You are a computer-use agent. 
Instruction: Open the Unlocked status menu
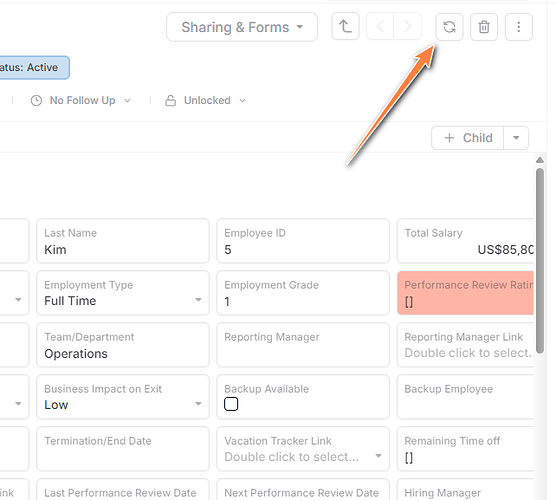[x=205, y=101]
